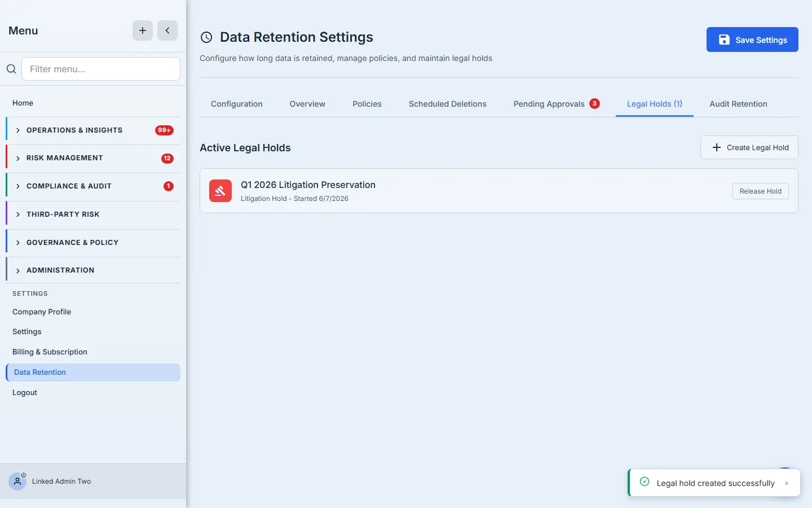
Task: Click the 3 badge on Pending Approvals
Action: tap(594, 103)
